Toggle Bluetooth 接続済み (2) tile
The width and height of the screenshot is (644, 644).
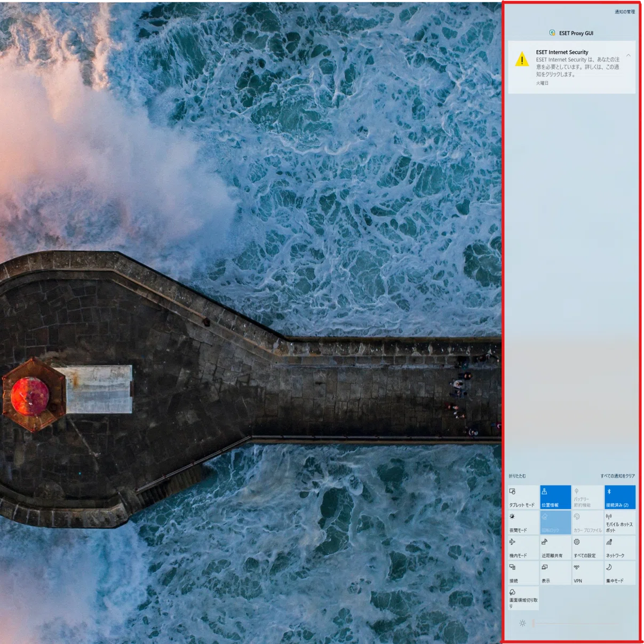coord(619,497)
